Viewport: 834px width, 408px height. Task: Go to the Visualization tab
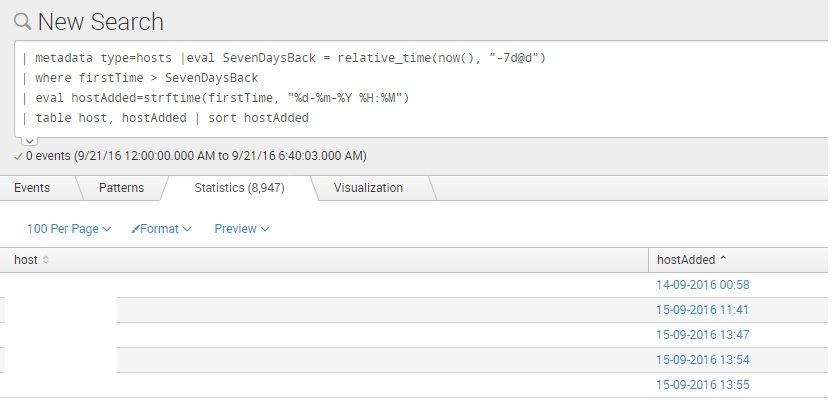tap(368, 188)
